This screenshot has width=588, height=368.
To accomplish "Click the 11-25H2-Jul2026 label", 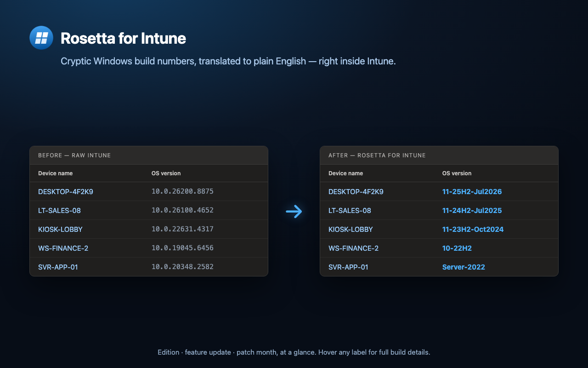I will click(x=472, y=191).
